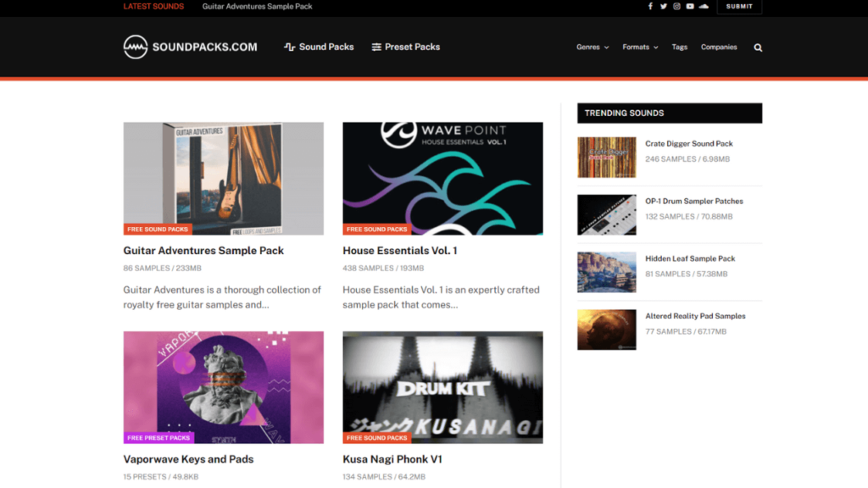Open the Facebook social icon
The width and height of the screenshot is (868, 488).
pos(650,6)
